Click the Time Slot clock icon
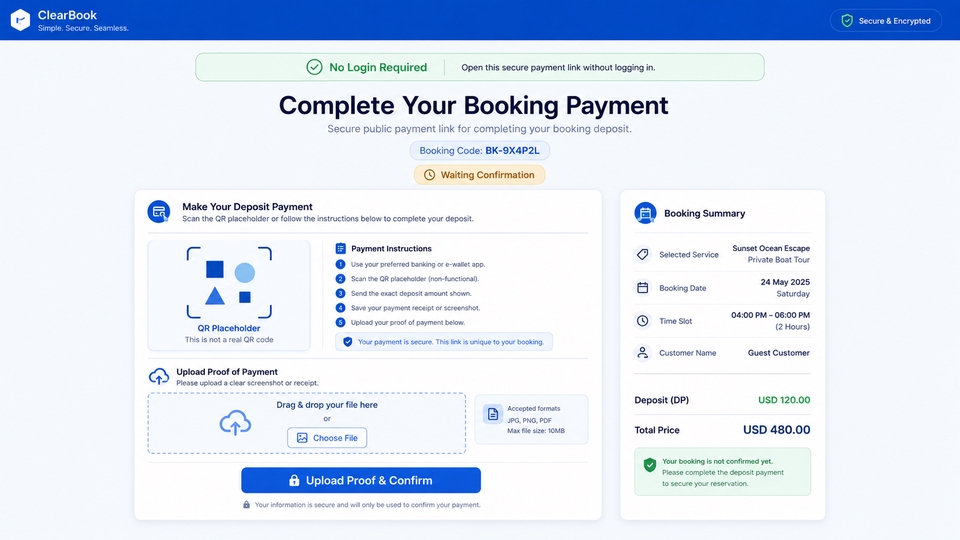960x540 pixels. (x=642, y=321)
